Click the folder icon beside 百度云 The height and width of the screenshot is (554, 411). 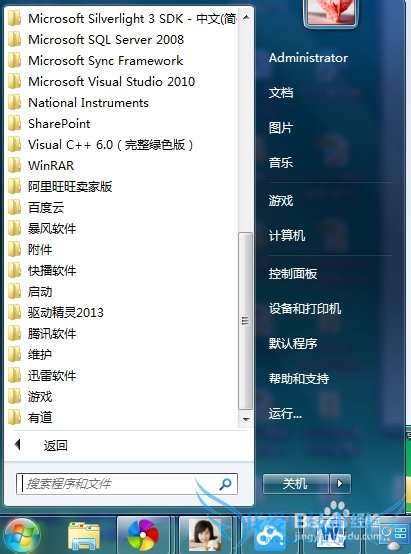point(14,207)
